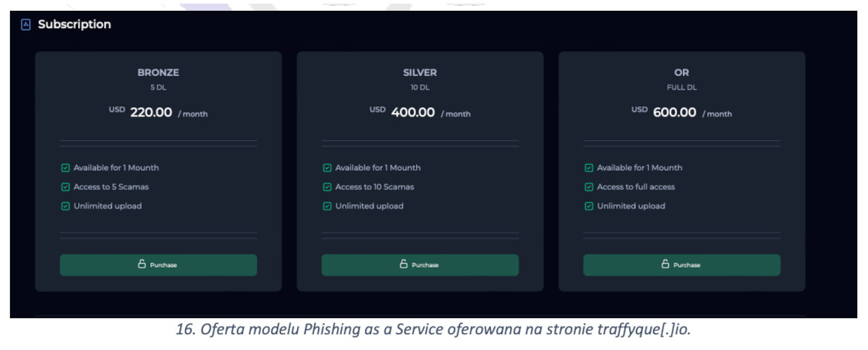Toggle Silver 'Unlimited upload' checkbox
This screenshot has height=350, width=868.
tap(327, 206)
